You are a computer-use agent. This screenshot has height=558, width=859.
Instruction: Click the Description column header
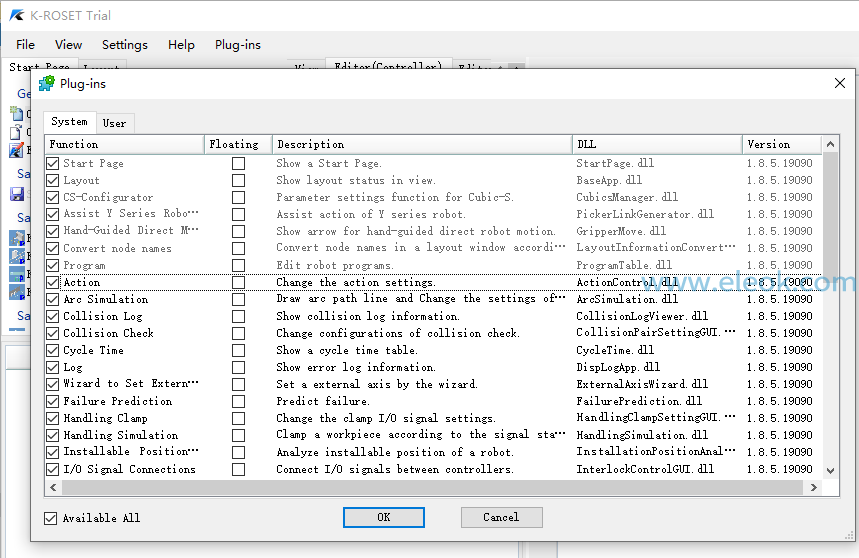[422, 145]
